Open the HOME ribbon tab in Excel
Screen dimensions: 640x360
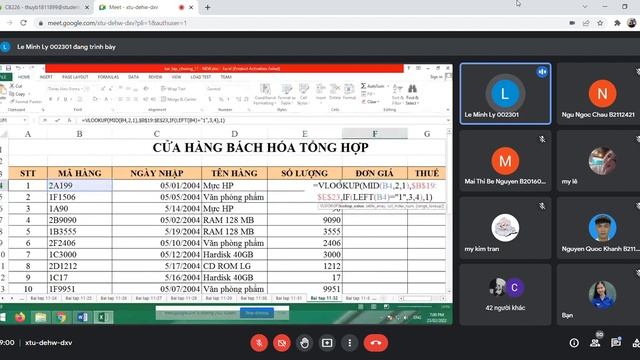(24, 77)
